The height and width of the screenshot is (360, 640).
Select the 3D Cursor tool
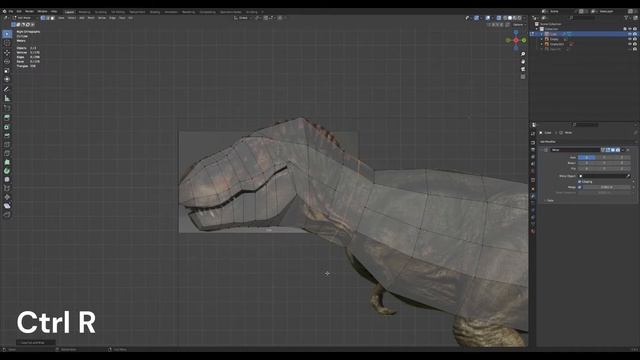click(x=7, y=43)
